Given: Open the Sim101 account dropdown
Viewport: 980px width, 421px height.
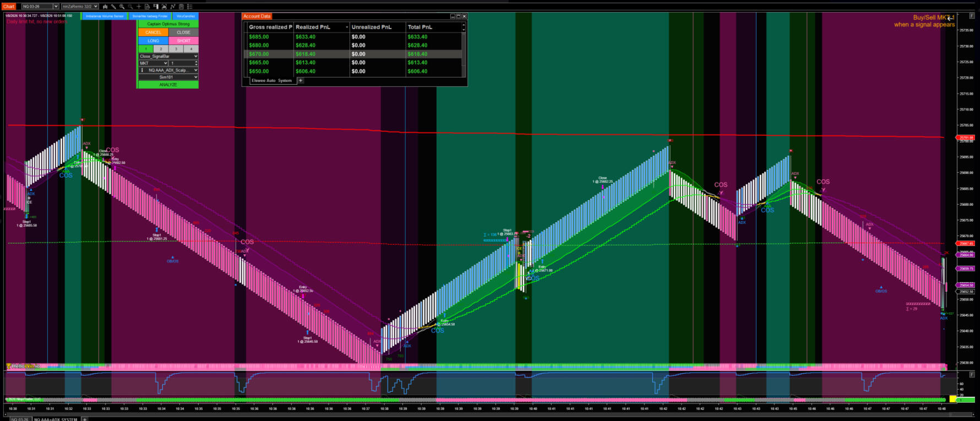Looking at the screenshot, I should (168, 77).
